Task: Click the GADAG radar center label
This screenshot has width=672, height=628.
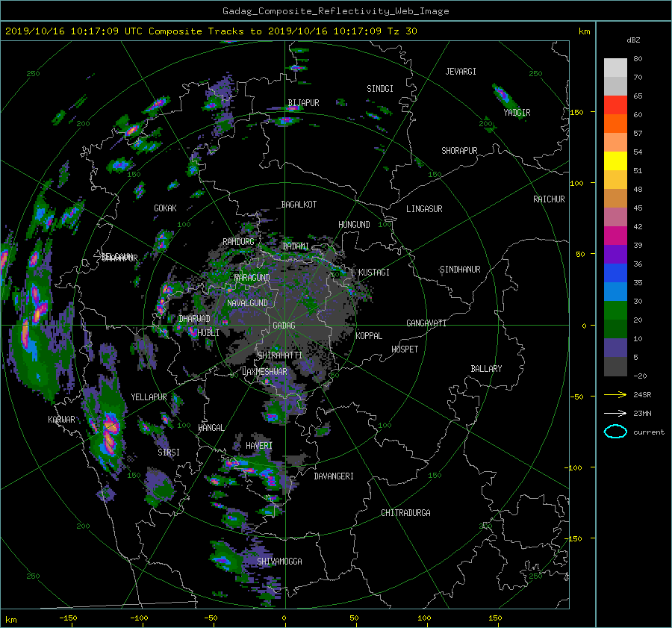Action: tap(284, 326)
